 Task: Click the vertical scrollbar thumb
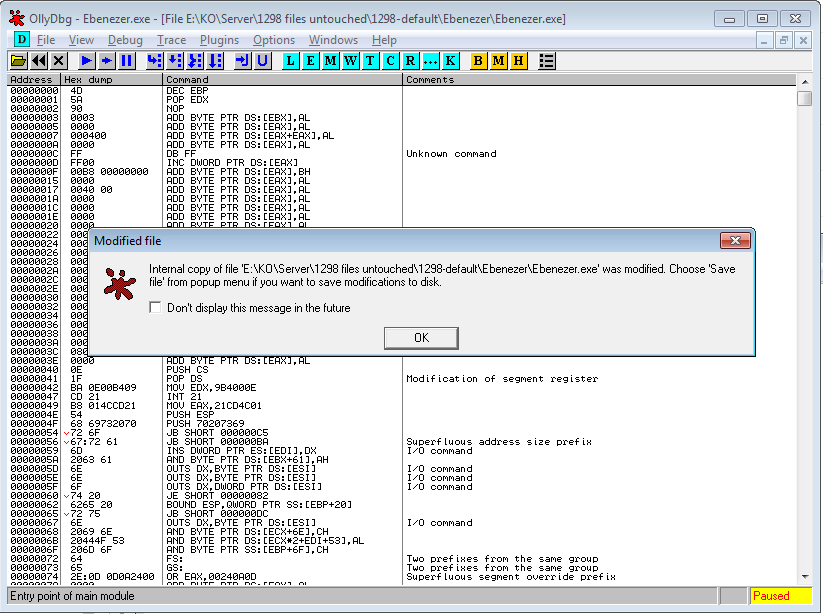click(805, 98)
